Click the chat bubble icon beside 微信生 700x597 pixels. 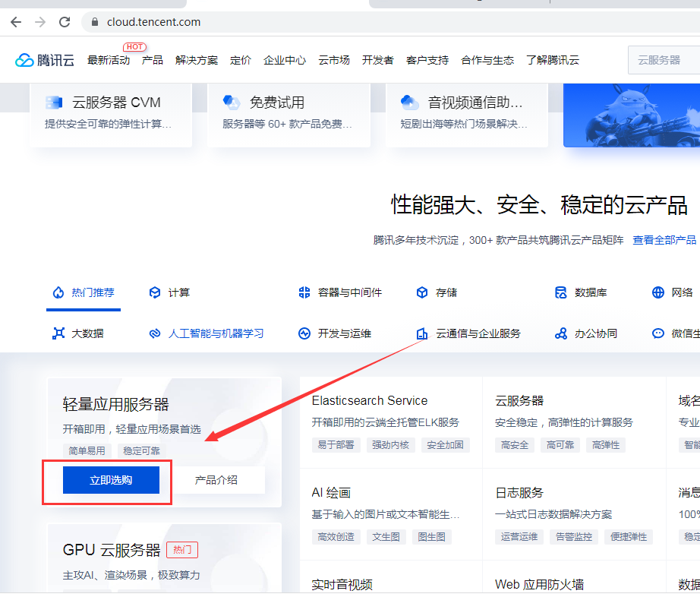(x=658, y=333)
